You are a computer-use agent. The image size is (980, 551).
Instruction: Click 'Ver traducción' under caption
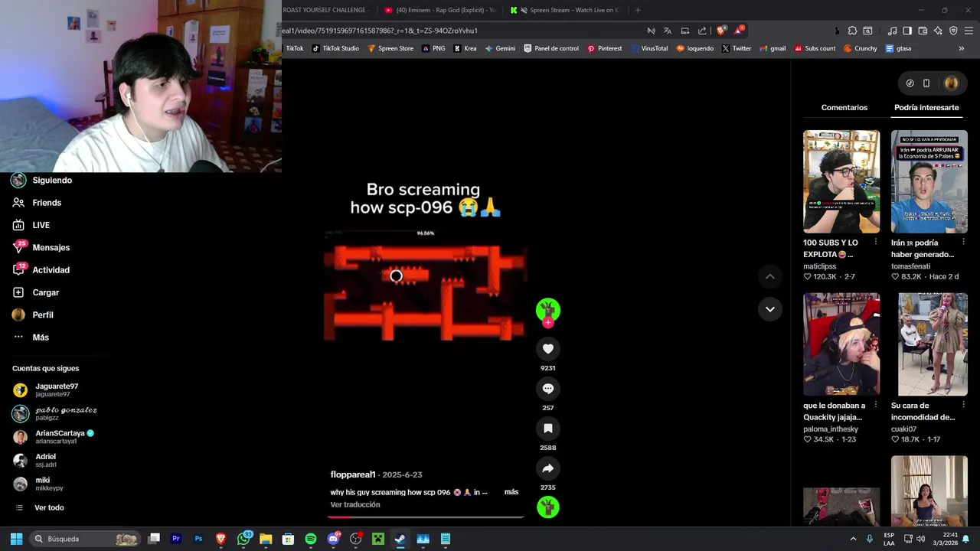(x=355, y=505)
